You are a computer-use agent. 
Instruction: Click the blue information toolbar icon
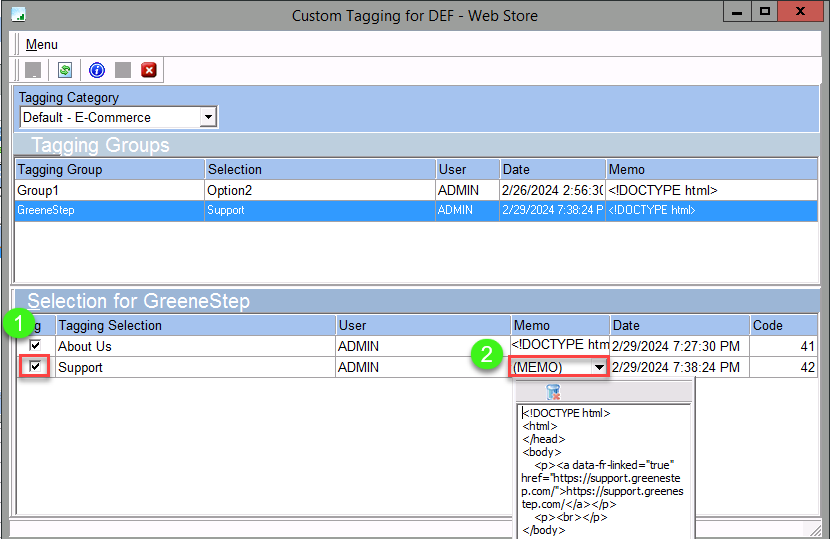(97, 70)
